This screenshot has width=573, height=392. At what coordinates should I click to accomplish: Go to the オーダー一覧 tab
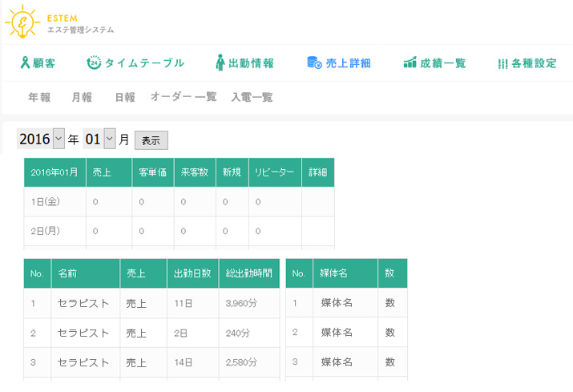pyautogui.click(x=184, y=97)
